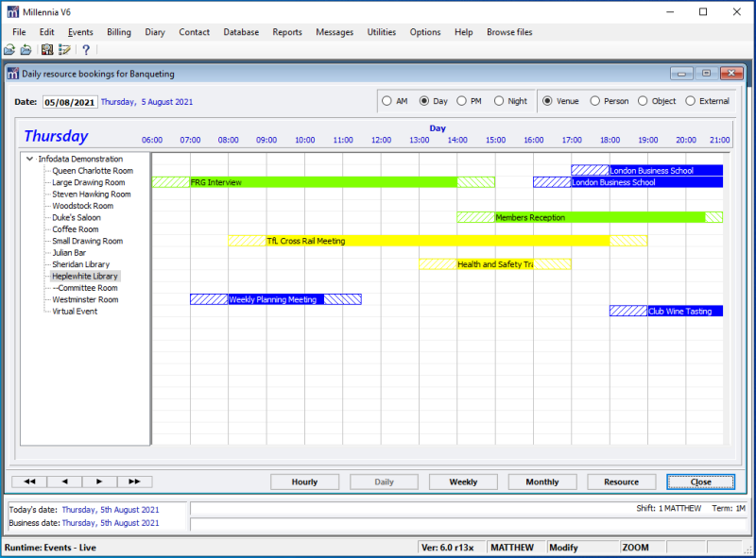Click the Help question mark toolbar icon
This screenshot has height=558, width=756.
(85, 50)
